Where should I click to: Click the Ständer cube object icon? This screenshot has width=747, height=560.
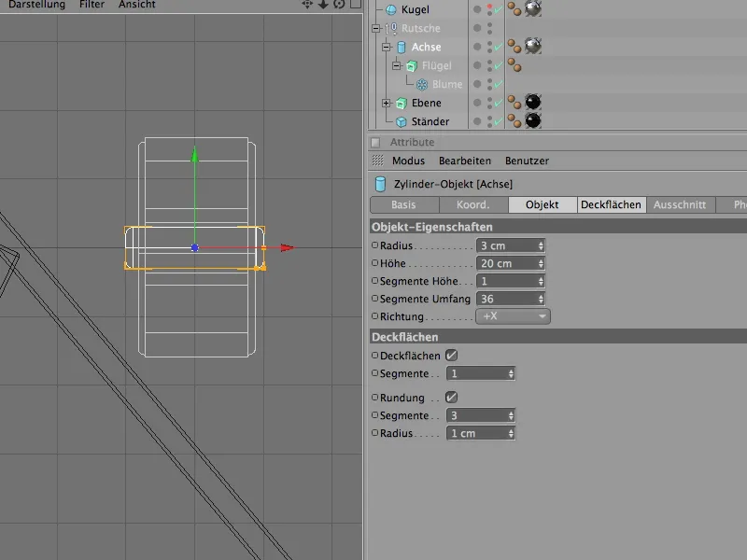pos(402,121)
